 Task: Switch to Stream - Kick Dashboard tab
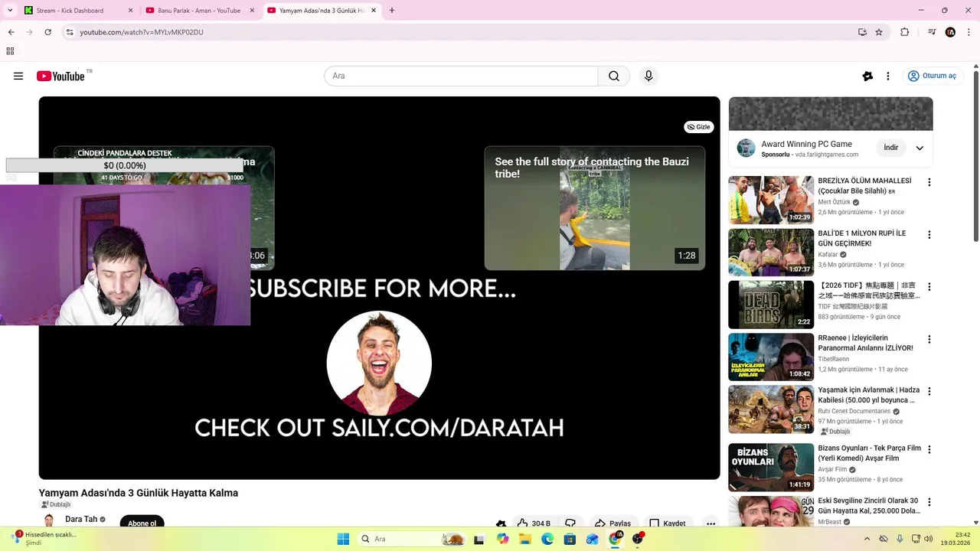tap(70, 11)
